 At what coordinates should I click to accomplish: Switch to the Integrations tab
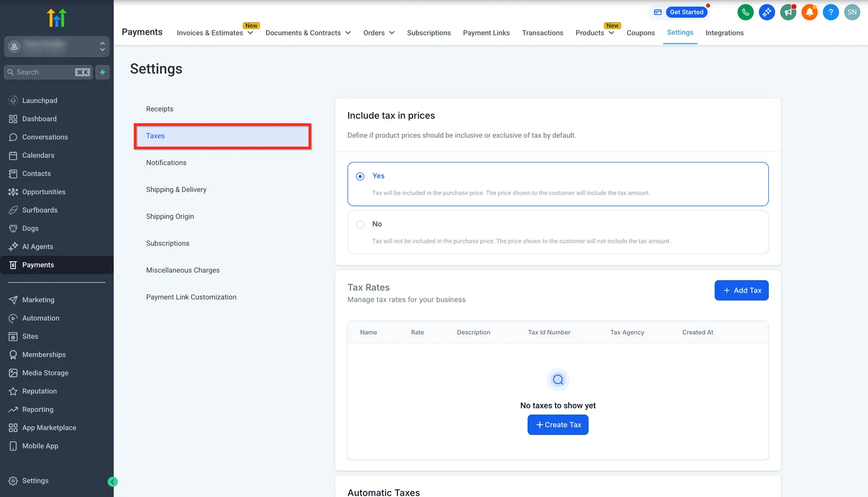coord(724,33)
